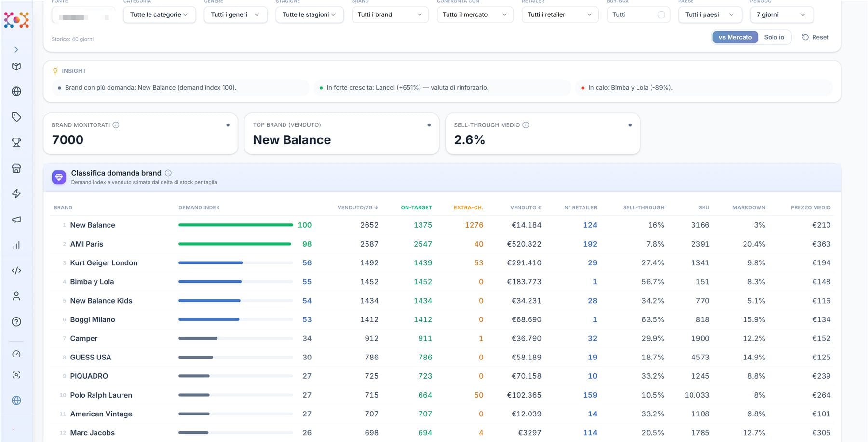Screen dimensions: 868x442
Task: Open the box/products icon in sidebar
Action: (16, 66)
